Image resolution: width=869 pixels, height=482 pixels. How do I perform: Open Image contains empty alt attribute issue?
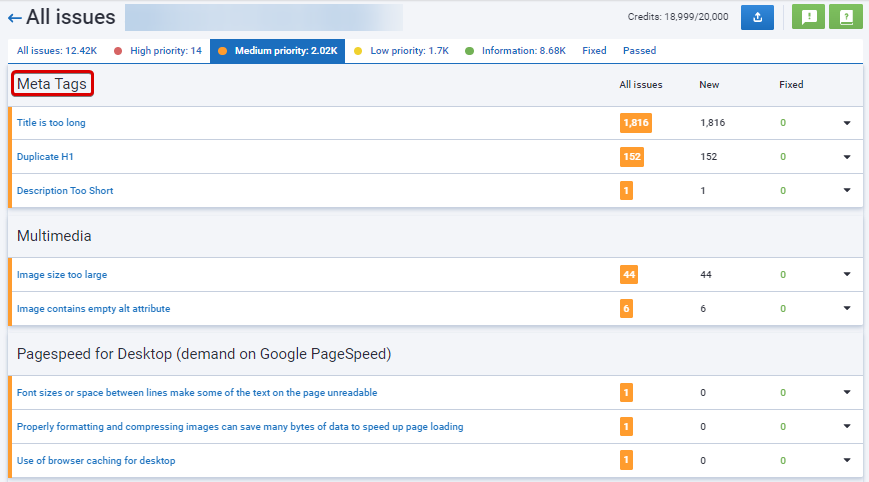click(x=94, y=309)
